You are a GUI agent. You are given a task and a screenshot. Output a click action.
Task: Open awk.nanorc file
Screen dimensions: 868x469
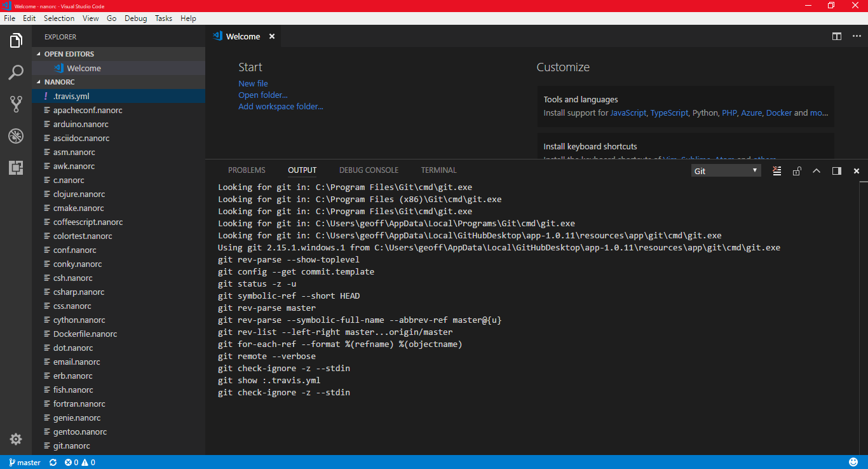(118, 166)
